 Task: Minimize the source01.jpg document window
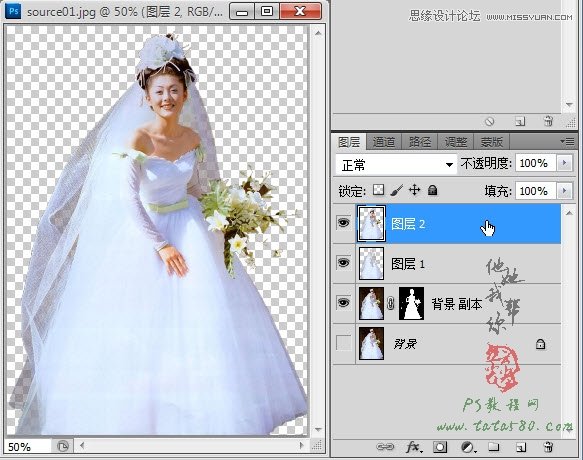point(242,12)
